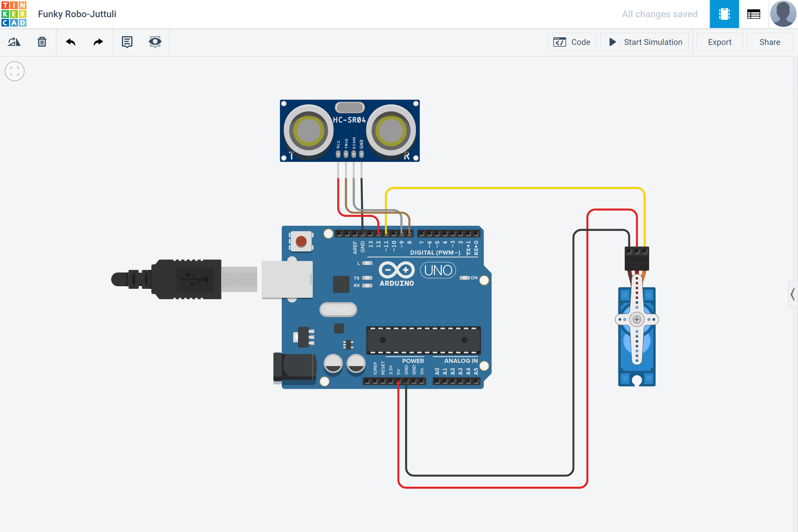Toggle the right panel expander arrow
This screenshot has width=798, height=532.
(x=793, y=292)
